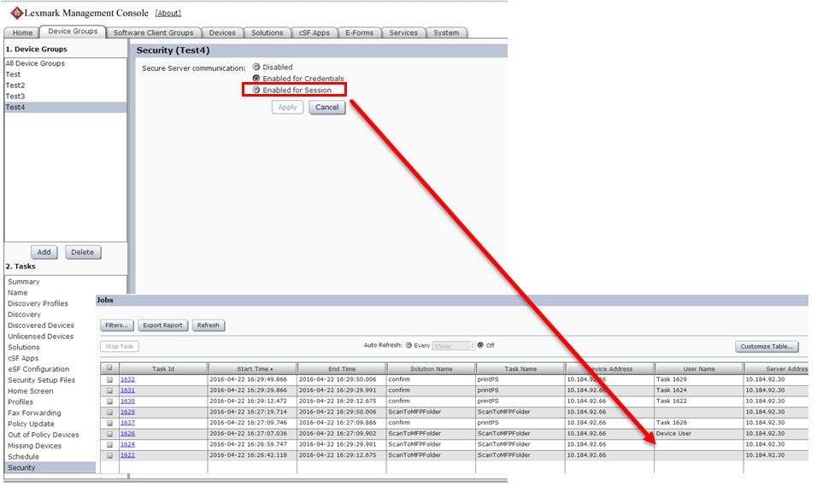Switch to the Devices tab
817x504 pixels.
(222, 33)
